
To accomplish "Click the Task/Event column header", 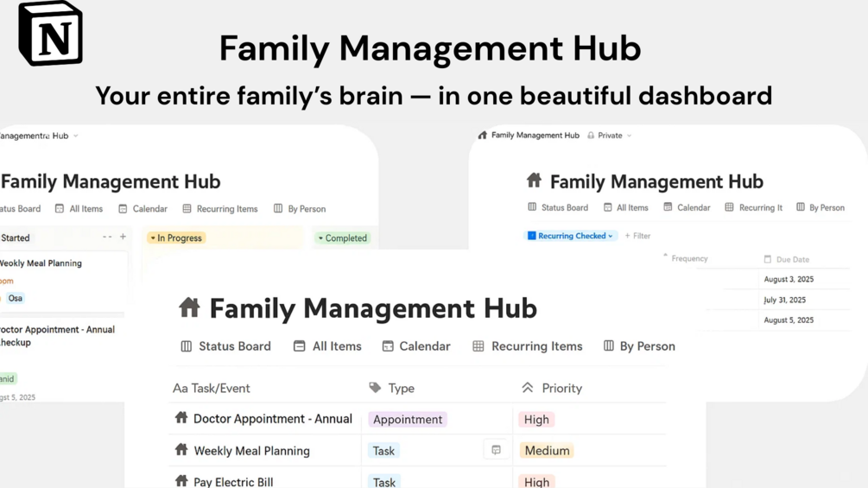I will (212, 388).
